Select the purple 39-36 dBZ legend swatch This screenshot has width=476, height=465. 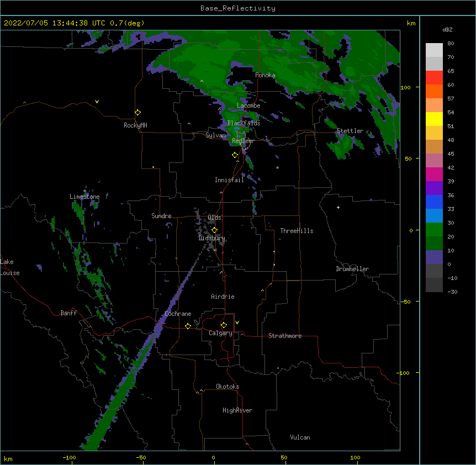pyautogui.click(x=434, y=188)
